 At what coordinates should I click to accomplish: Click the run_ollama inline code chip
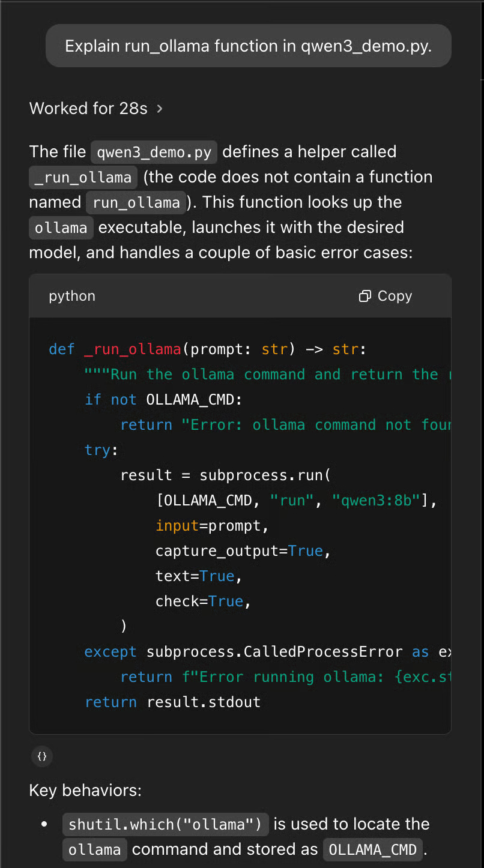[x=136, y=202]
